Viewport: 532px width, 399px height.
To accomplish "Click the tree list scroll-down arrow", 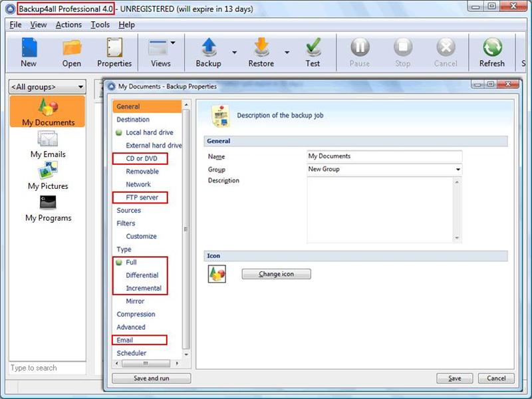I will tap(186, 354).
